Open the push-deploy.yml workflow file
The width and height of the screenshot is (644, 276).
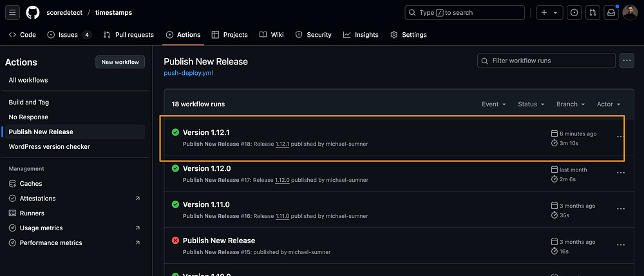[189, 74]
